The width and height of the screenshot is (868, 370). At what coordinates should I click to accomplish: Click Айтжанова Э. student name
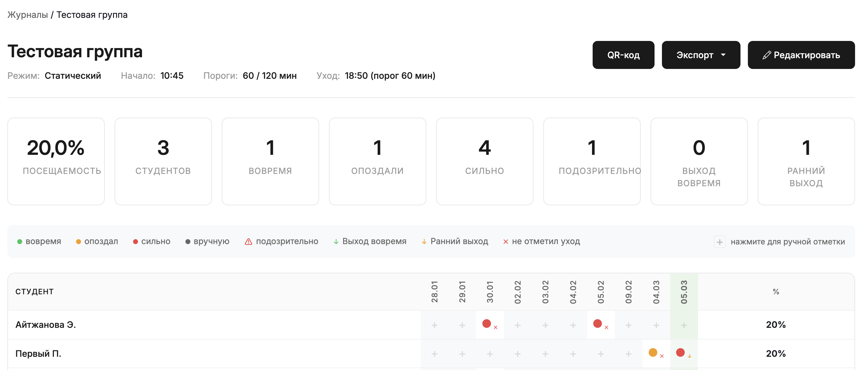pos(46,324)
